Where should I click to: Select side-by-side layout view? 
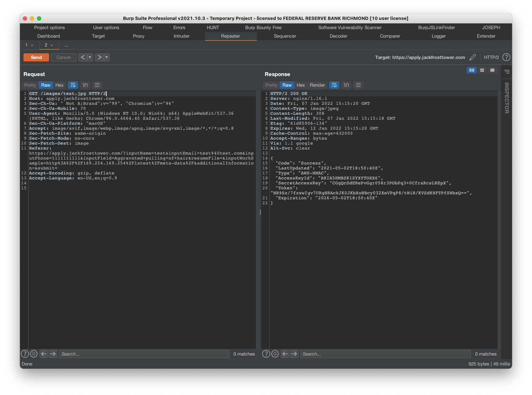[x=472, y=70]
